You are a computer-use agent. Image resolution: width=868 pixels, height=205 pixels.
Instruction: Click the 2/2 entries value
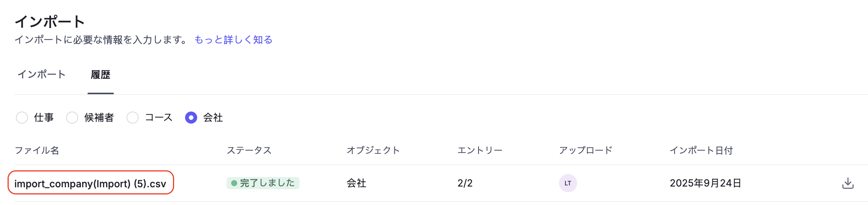(465, 183)
